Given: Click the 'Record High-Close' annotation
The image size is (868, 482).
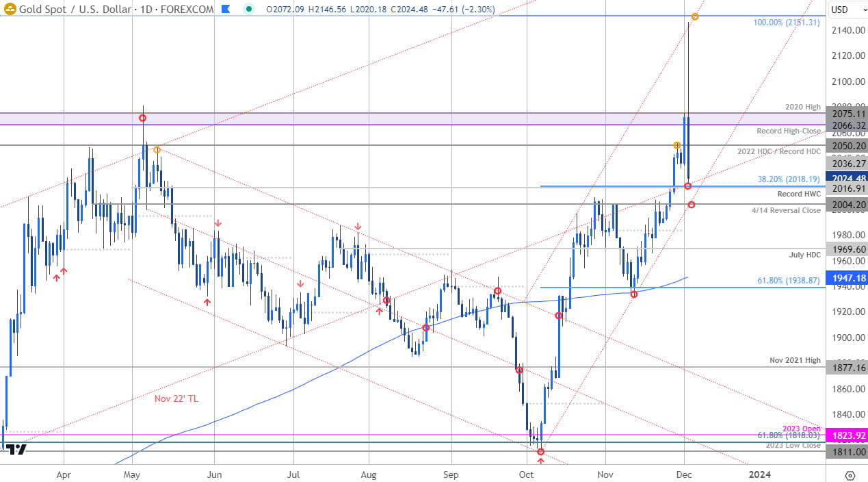Looking at the screenshot, I should [789, 131].
